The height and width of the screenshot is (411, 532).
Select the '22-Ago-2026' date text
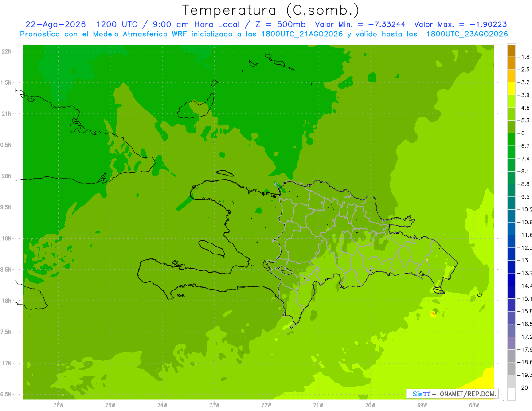(x=55, y=24)
